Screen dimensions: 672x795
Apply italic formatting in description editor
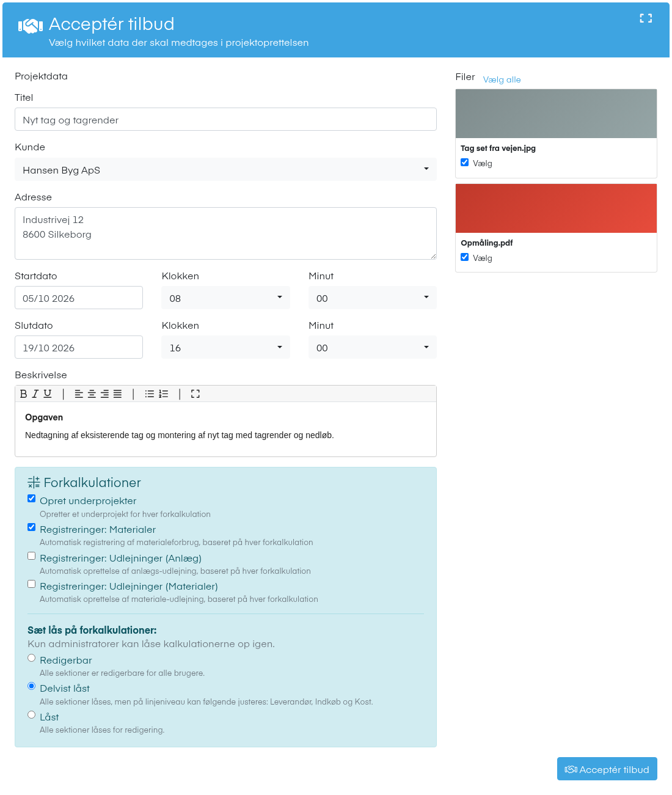(35, 394)
